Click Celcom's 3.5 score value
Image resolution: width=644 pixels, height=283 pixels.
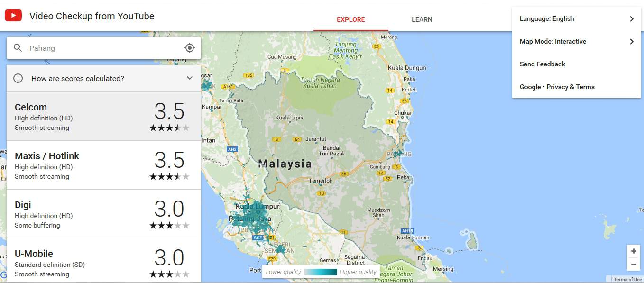[169, 111]
